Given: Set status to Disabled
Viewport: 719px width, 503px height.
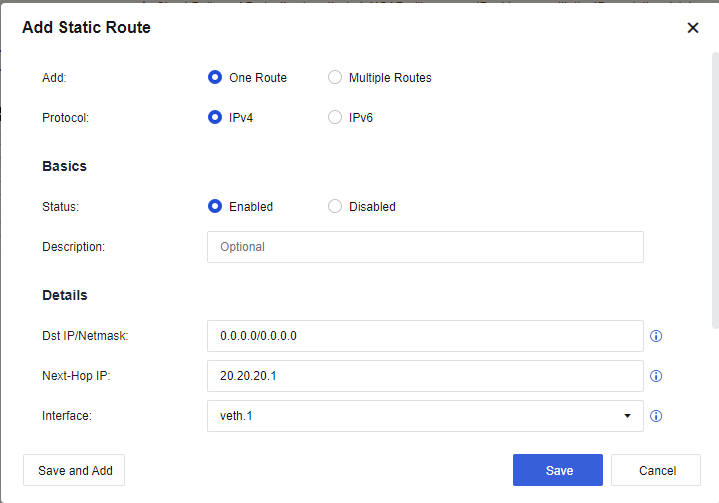Looking at the screenshot, I should [335, 206].
